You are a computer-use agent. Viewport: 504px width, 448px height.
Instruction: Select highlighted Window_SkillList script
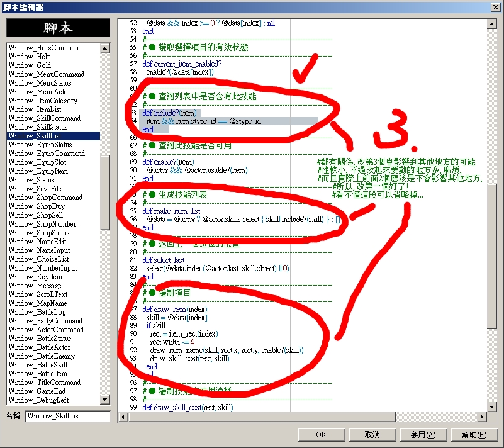point(53,136)
